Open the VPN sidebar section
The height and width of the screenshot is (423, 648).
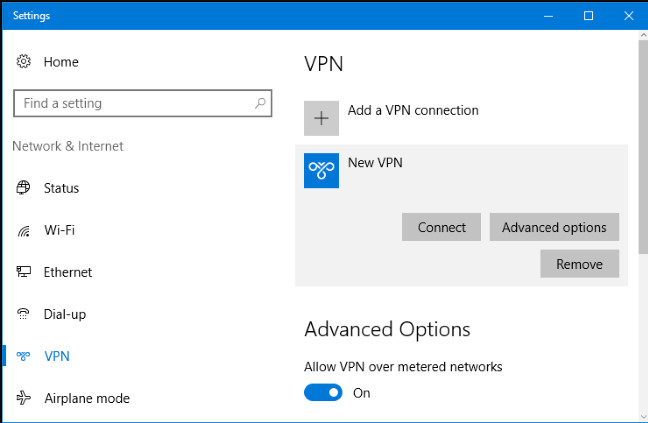[x=57, y=356]
